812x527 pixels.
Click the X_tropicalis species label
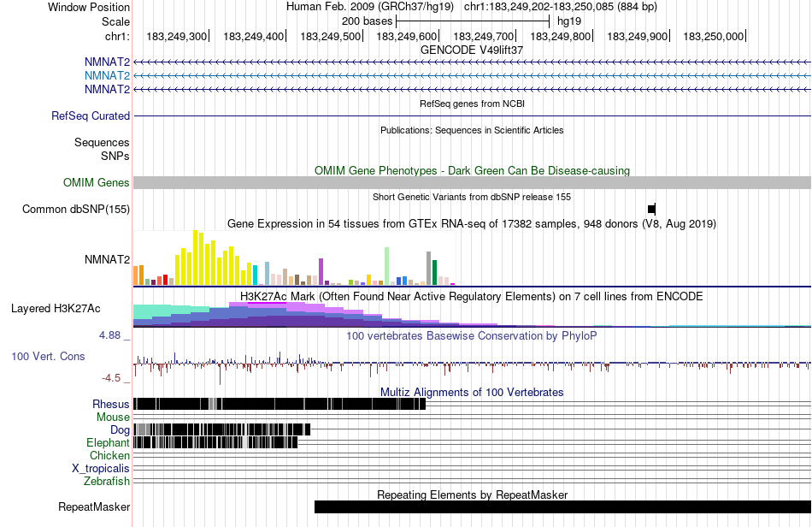point(101,469)
